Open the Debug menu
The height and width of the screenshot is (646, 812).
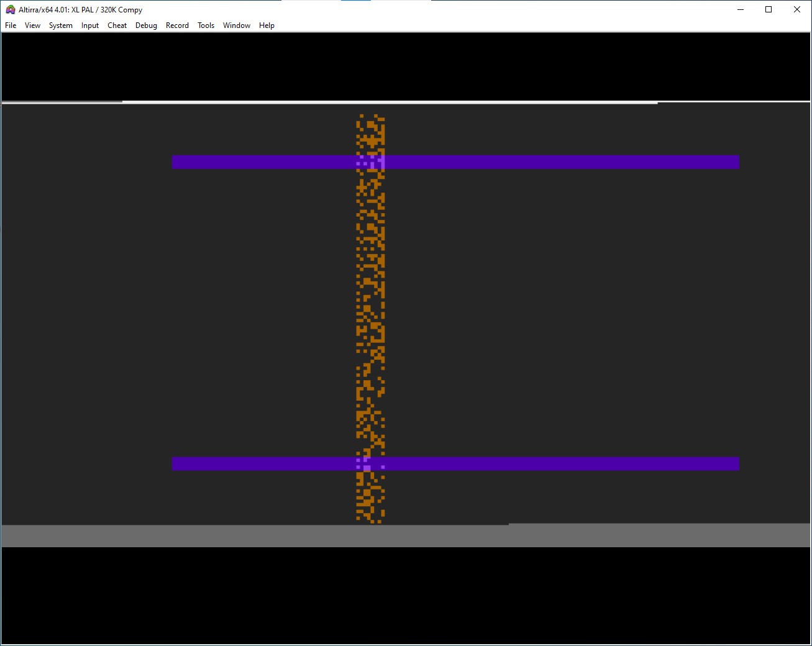tap(146, 25)
